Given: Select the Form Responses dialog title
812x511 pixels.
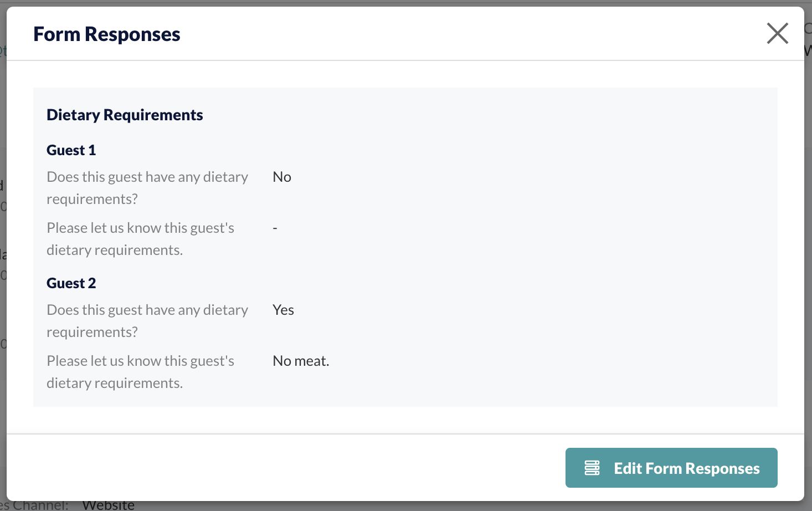Looking at the screenshot, I should pyautogui.click(x=107, y=34).
